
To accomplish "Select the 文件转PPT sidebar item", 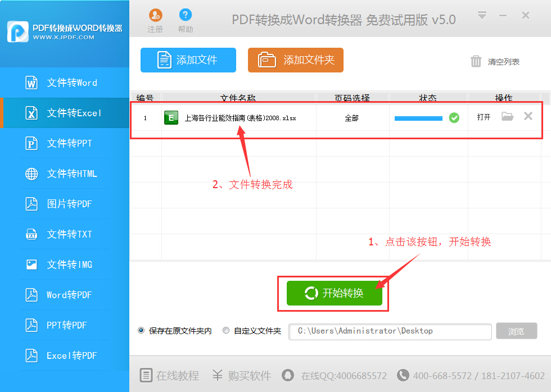I will click(65, 143).
